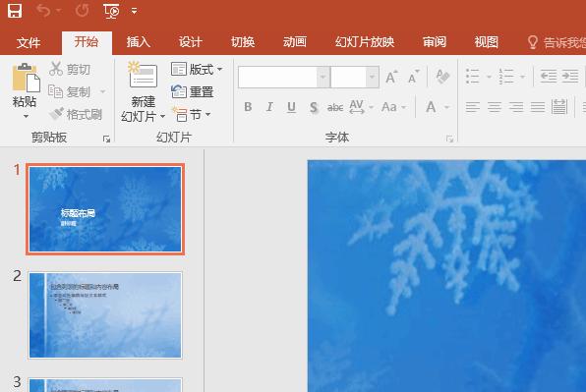
Task: Open the font size dropdown
Action: (372, 78)
